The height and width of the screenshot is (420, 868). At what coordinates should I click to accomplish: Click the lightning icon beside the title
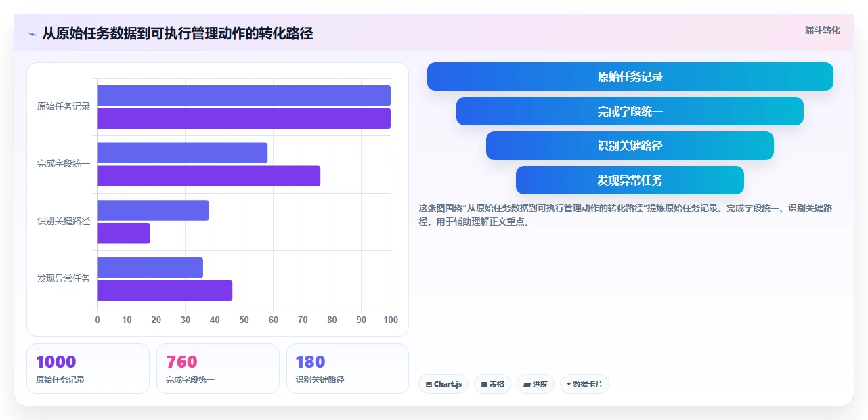coord(32,34)
